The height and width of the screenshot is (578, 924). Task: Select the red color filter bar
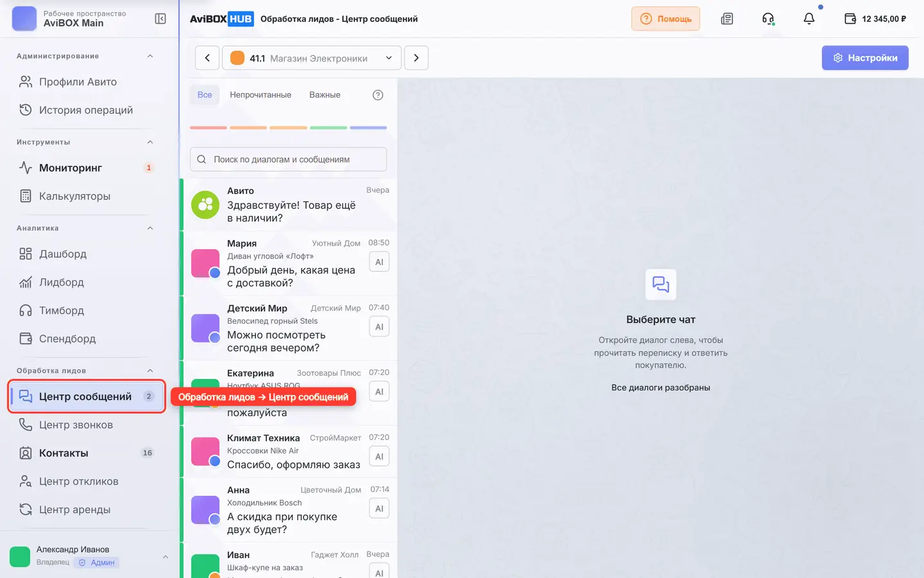point(208,128)
